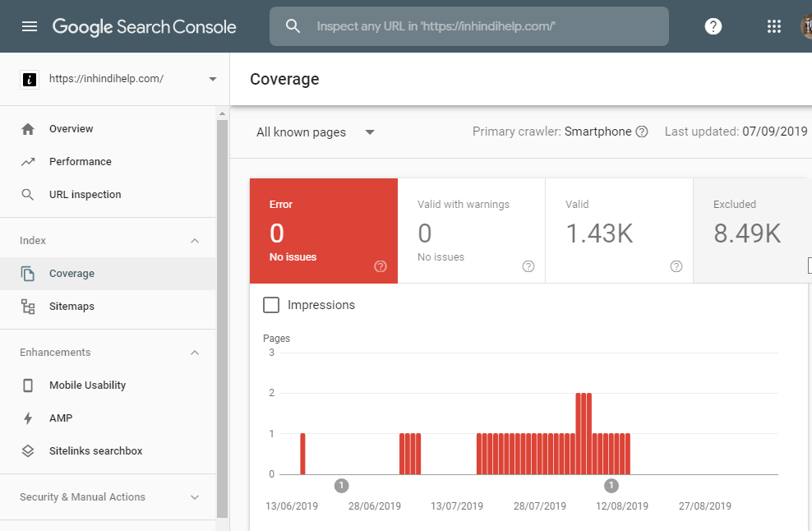This screenshot has width=812, height=531.
Task: Click the help icon on Valid card
Action: click(676, 266)
